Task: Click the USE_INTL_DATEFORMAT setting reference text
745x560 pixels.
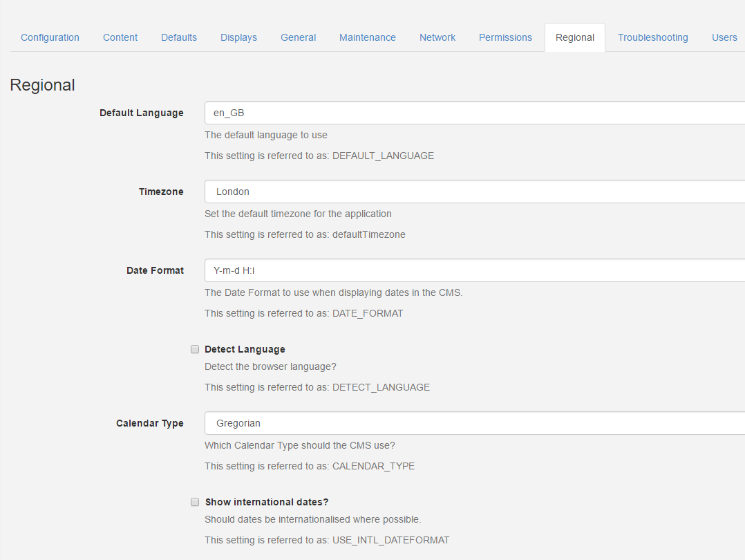Action: pyautogui.click(x=327, y=540)
